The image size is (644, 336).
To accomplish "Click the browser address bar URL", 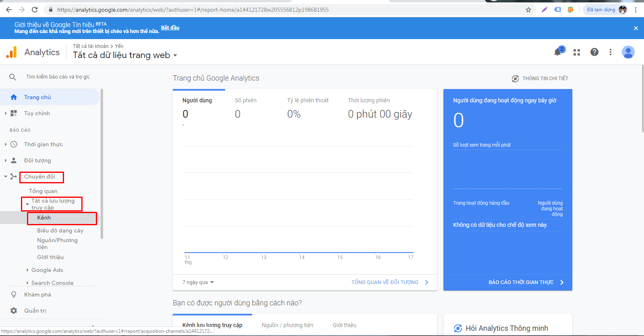I will click(x=193, y=10).
